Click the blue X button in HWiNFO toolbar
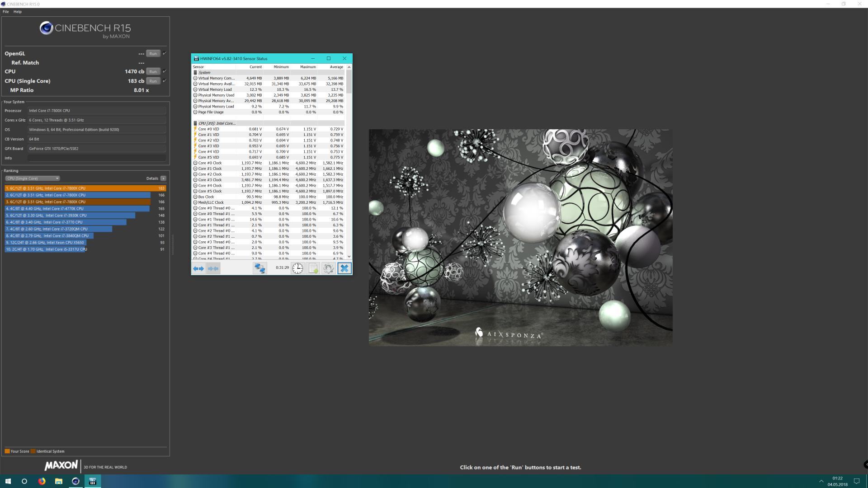 pos(344,268)
